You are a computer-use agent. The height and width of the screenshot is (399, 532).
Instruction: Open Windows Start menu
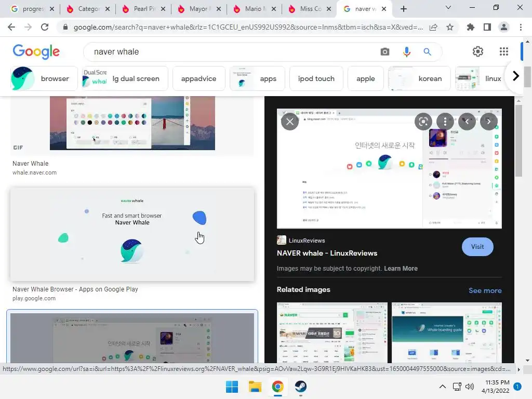pos(232,387)
